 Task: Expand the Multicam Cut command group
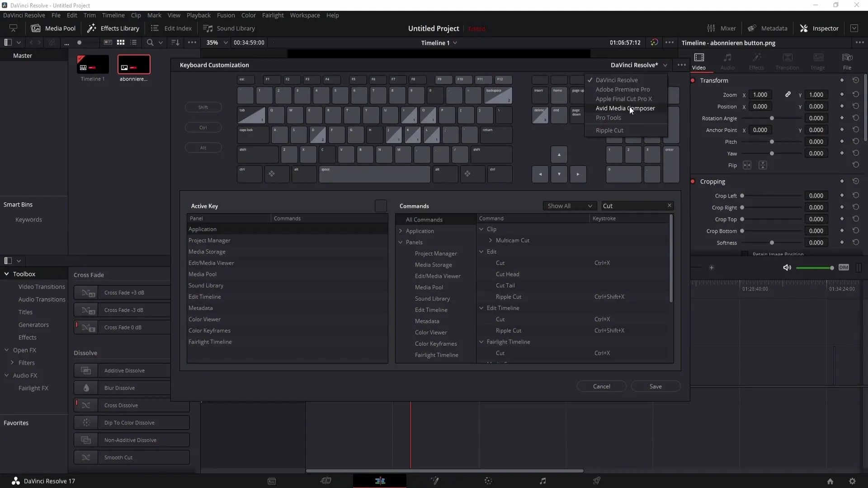491,240
